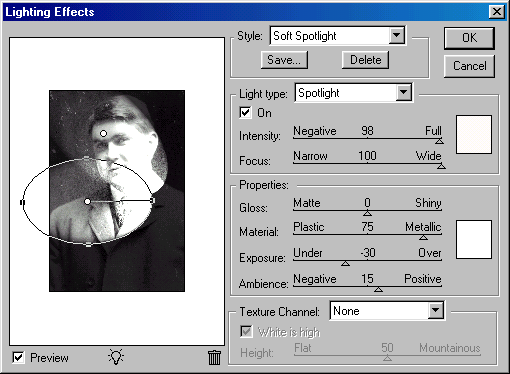Click the spotlight direction end handle
The image size is (510, 374).
point(152,200)
